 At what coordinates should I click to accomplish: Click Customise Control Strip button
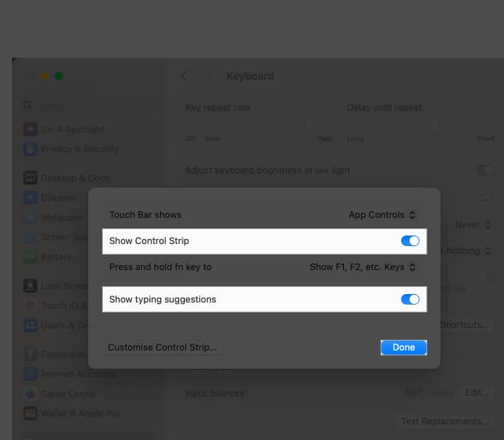pyautogui.click(x=162, y=348)
